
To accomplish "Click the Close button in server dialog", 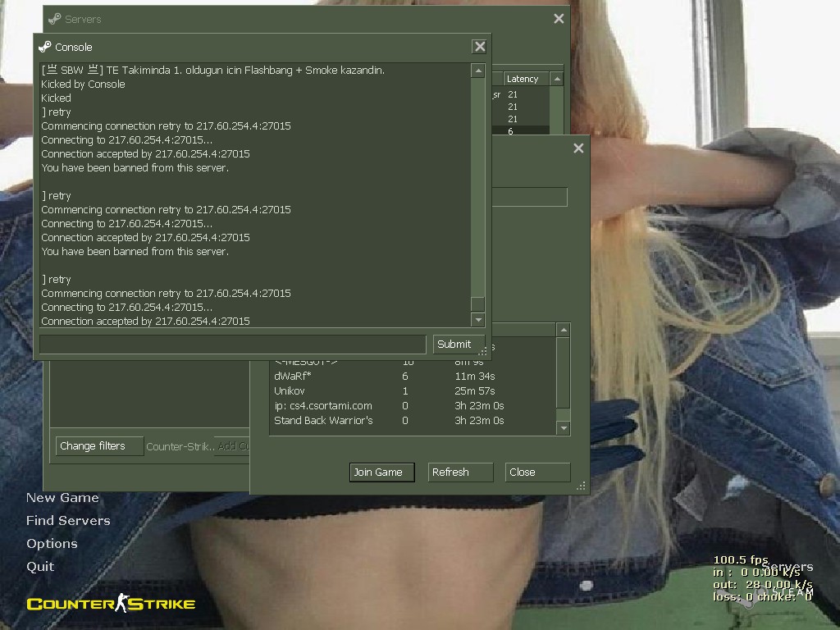I will (537, 472).
